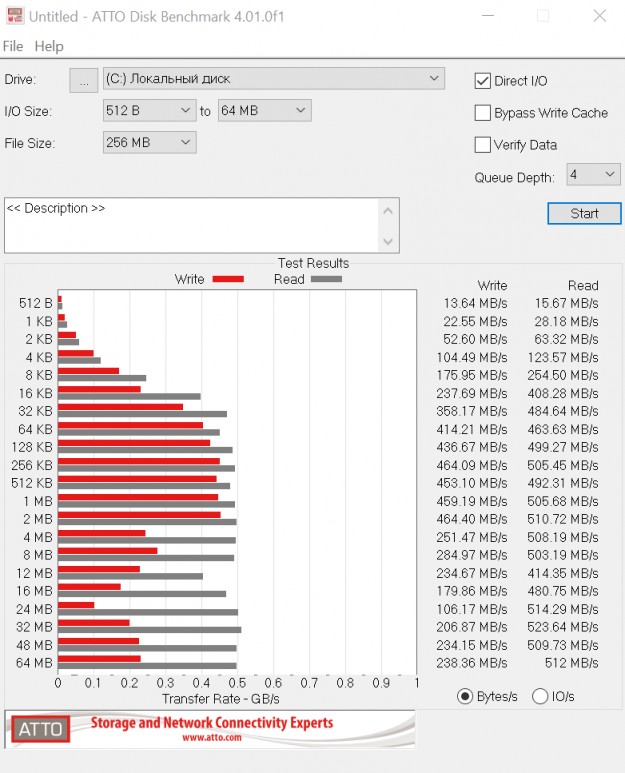This screenshot has width=625, height=773.
Task: Switch results to IO/s
Action: click(540, 696)
